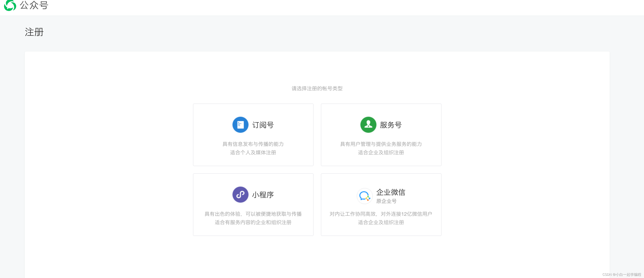Choose the 小程序 account type title

pos(263,195)
